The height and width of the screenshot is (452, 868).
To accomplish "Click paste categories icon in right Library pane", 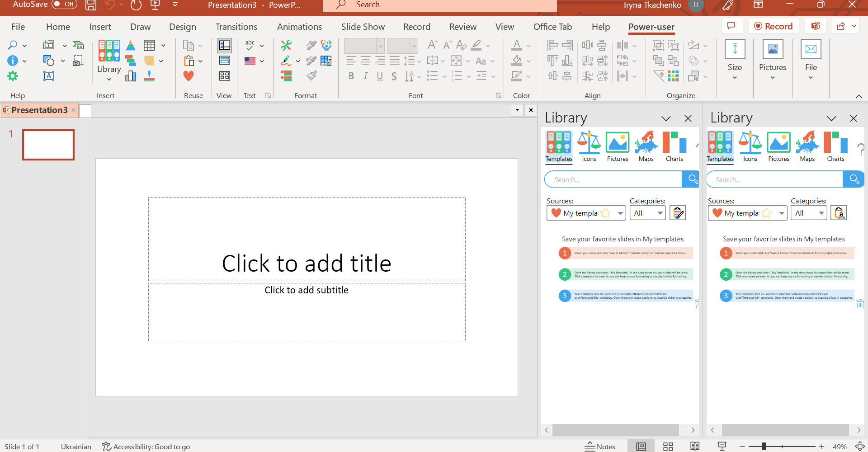I will (839, 213).
